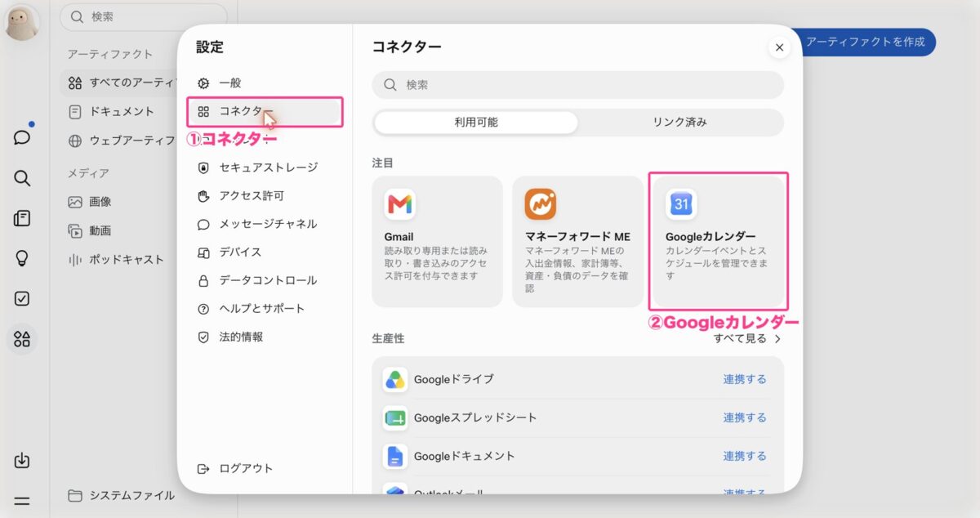
Task: Open the Googleカレンダー connector card
Action: click(719, 242)
